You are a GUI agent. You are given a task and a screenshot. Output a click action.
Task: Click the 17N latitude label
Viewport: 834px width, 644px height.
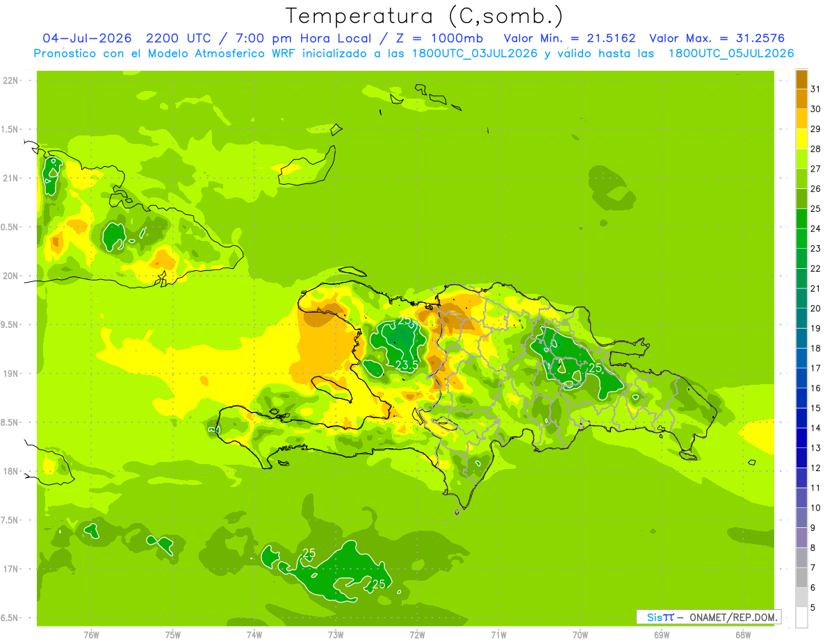coord(10,569)
